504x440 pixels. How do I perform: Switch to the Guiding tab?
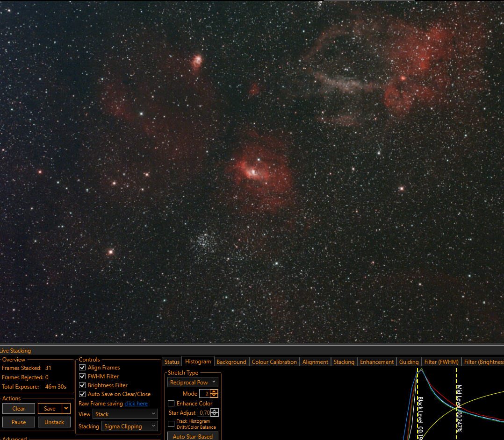coord(409,362)
